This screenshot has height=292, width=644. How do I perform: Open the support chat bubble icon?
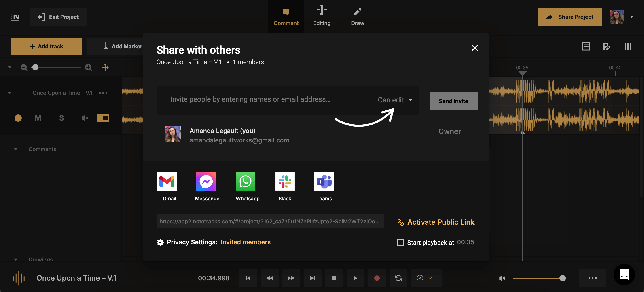(624, 275)
